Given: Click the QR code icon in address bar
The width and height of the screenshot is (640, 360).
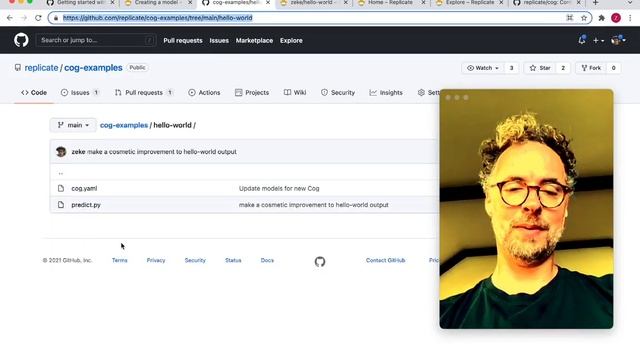Looking at the screenshot, I should (570, 18).
